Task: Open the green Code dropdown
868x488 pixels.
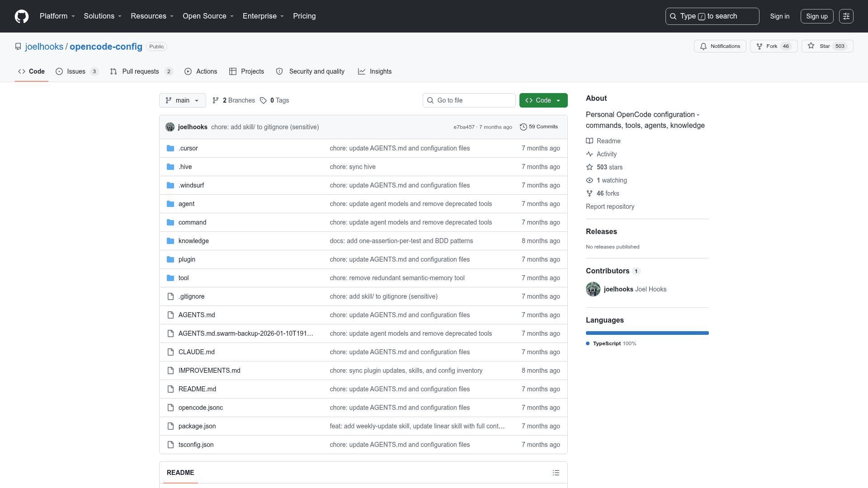Action: point(543,100)
